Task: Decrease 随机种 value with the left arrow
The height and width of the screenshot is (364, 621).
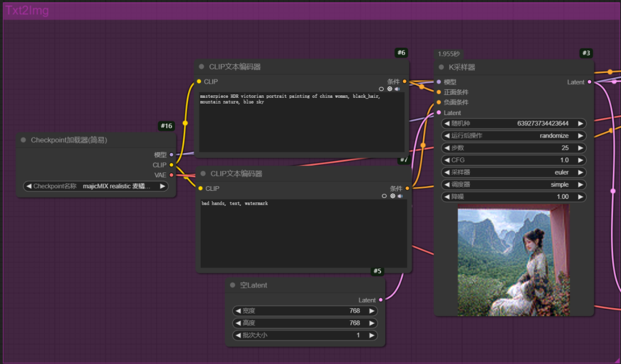Action: pyautogui.click(x=447, y=124)
